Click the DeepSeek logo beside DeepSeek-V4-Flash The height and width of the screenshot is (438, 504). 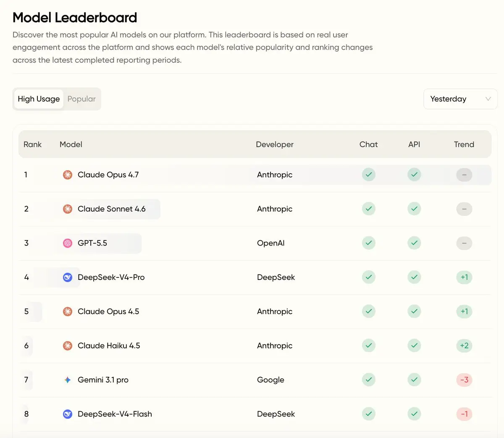click(x=68, y=414)
